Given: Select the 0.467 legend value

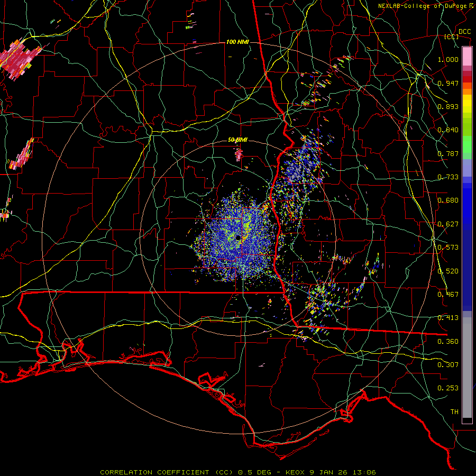Looking at the screenshot, I should pyautogui.click(x=448, y=295).
